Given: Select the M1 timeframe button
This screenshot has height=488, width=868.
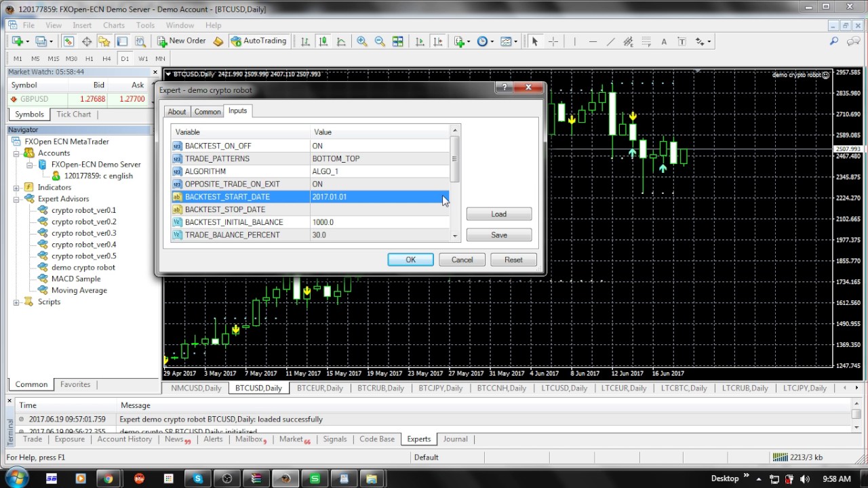Looking at the screenshot, I should (18, 59).
